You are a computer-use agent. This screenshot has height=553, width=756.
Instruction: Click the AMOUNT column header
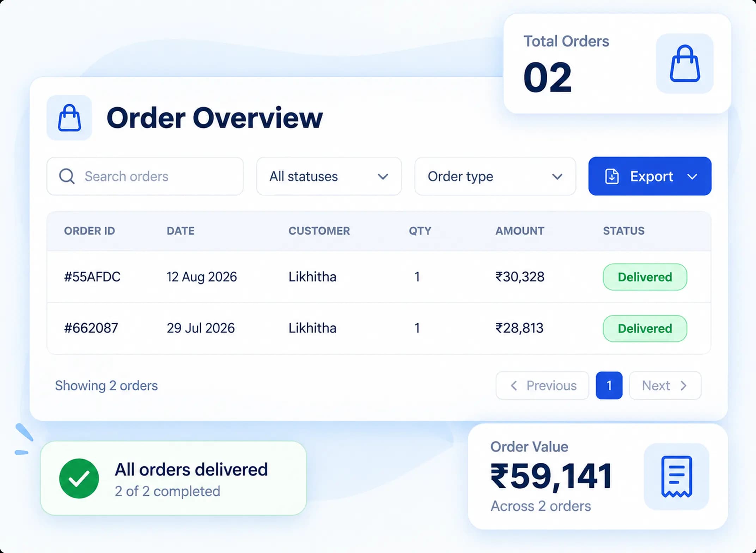coord(520,231)
